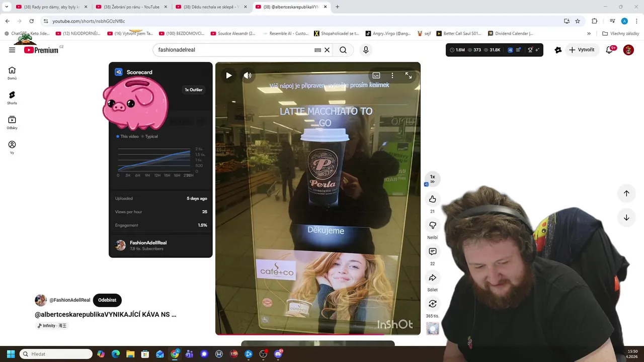Open Domů in the sidebar

[12, 73]
